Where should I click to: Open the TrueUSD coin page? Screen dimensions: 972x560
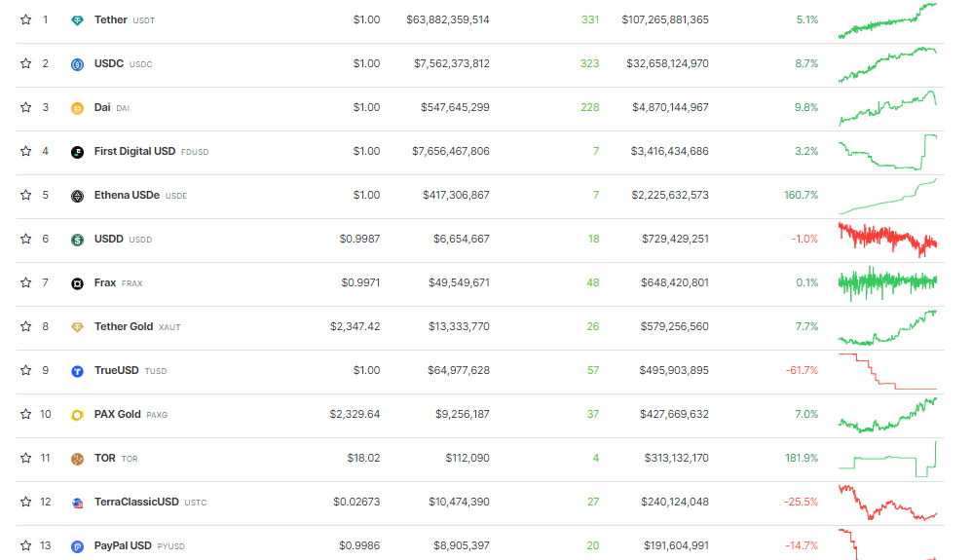click(x=116, y=370)
